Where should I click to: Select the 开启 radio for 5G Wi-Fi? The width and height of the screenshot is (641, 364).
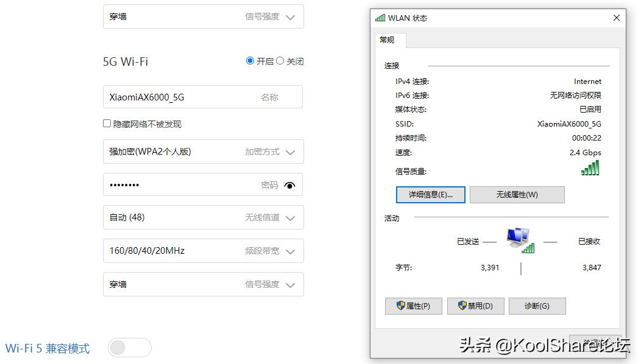click(250, 61)
